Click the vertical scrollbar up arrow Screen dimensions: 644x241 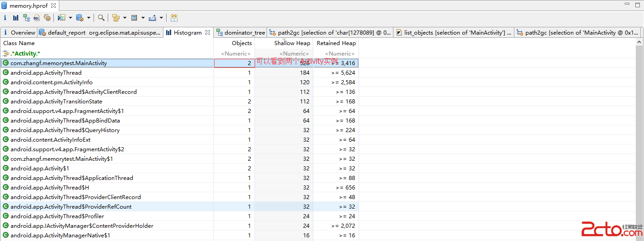[x=639, y=42]
